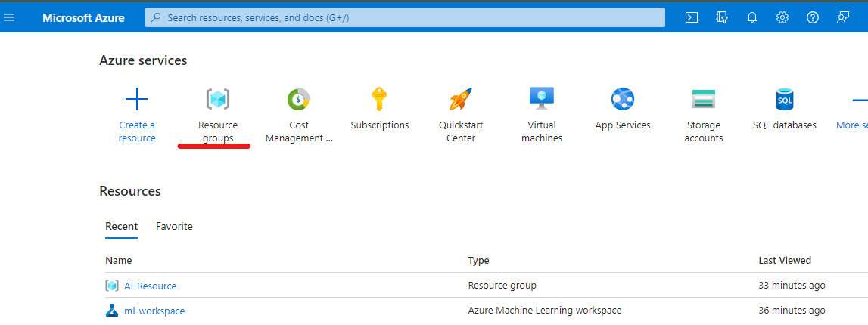Open the Quickstart Center rocket icon
This screenshot has height=325, width=868.
[x=461, y=100]
